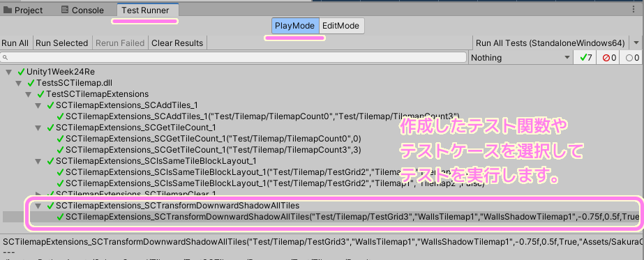Click Clear Results button
The width and height of the screenshot is (644, 260).
click(177, 43)
